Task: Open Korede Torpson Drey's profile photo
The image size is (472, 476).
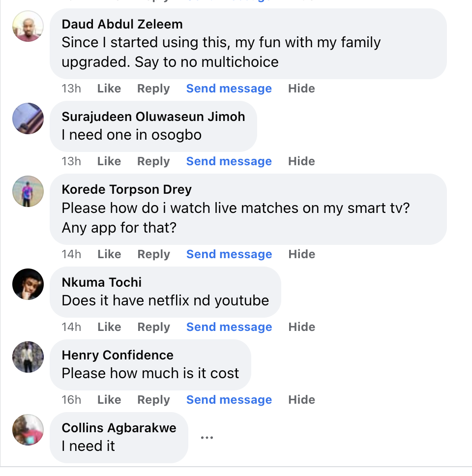Action: (x=28, y=191)
